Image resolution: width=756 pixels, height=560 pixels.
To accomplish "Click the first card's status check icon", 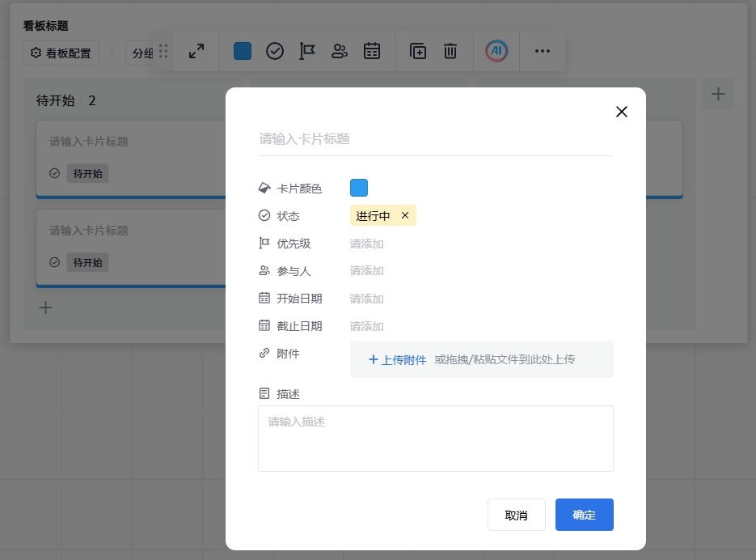I will tap(54, 173).
